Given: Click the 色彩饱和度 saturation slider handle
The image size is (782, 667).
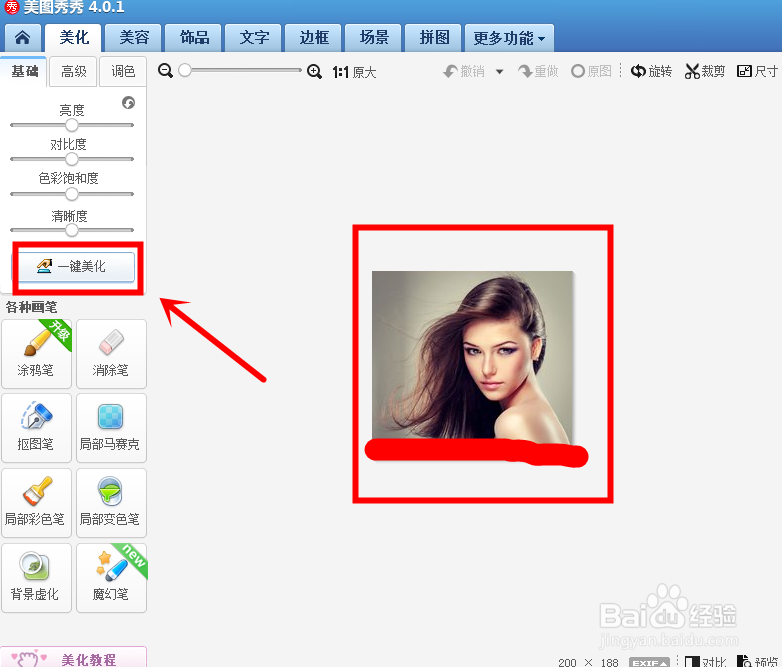Looking at the screenshot, I should pyautogui.click(x=72, y=194).
